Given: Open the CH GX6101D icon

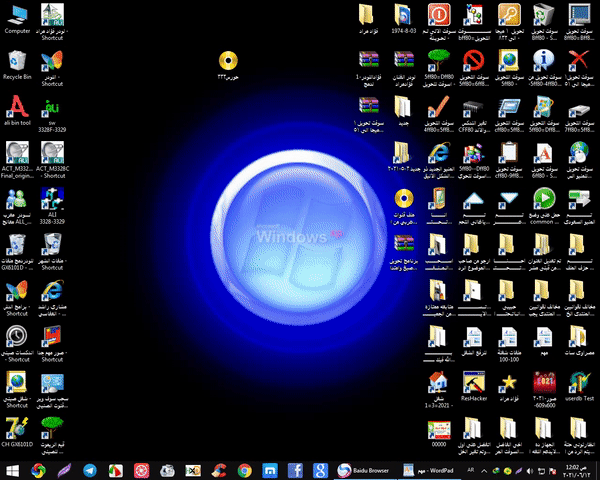Looking at the screenshot, I should click(x=17, y=432).
